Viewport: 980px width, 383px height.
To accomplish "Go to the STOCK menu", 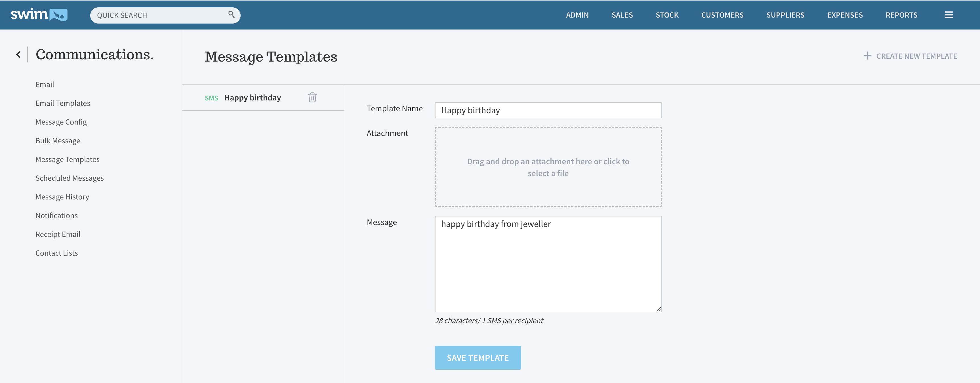I will [666, 15].
